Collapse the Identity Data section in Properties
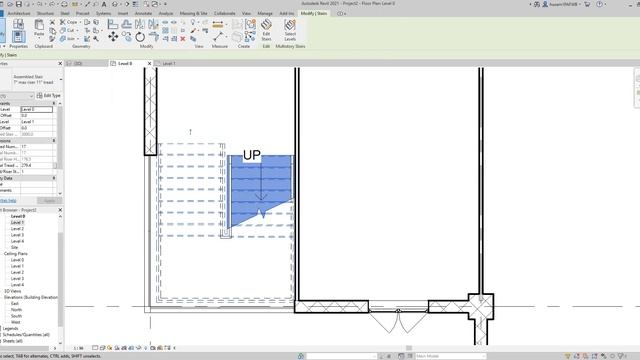This screenshot has height=360, width=640. click(54, 178)
